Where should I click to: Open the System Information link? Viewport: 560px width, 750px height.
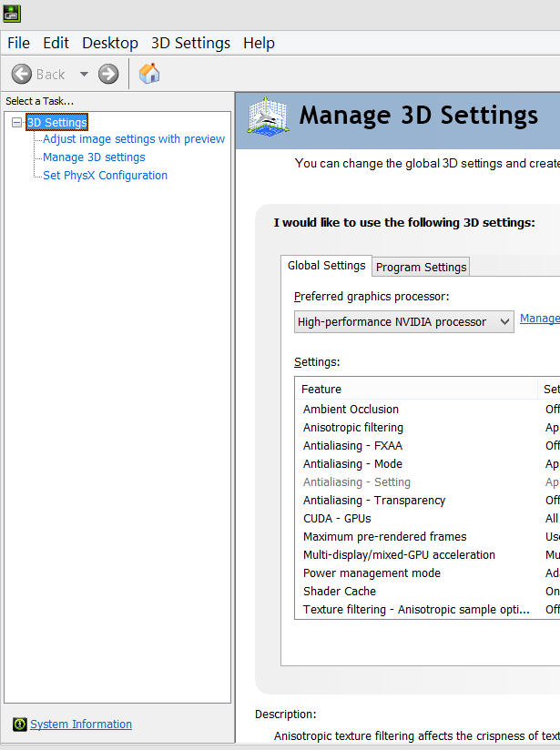point(81,725)
